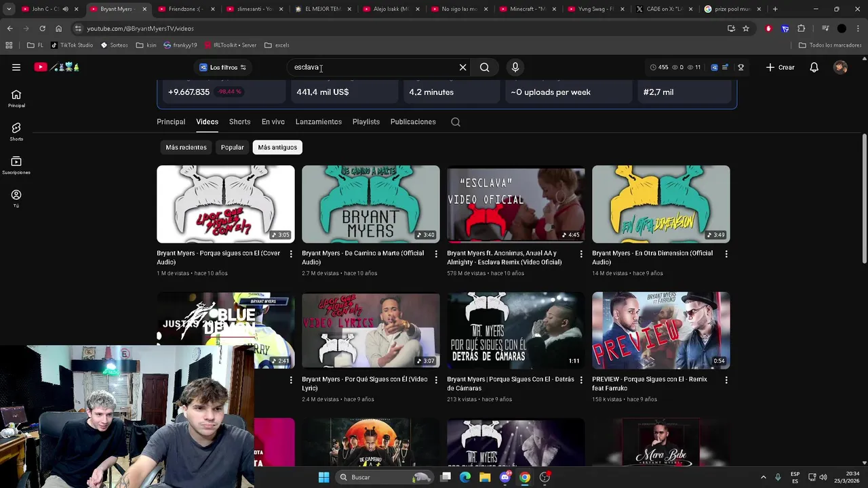Viewport: 868px width, 488px height.
Task: Open the Esclava Video Oficial thumbnail
Action: 516,204
